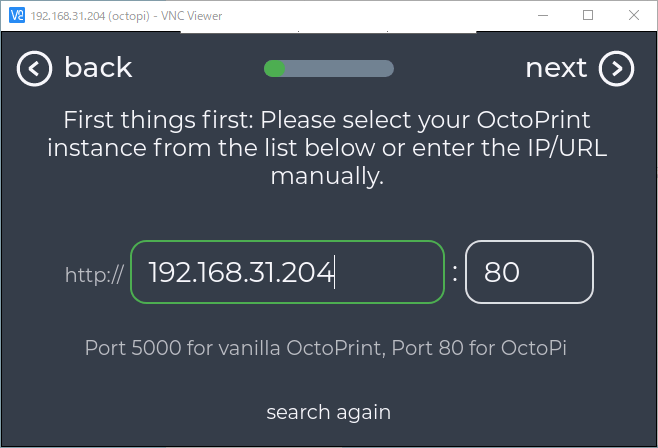Viewport: 658px width, 448px height.
Task: Minimize the VNC Viewer window
Action: point(543,16)
